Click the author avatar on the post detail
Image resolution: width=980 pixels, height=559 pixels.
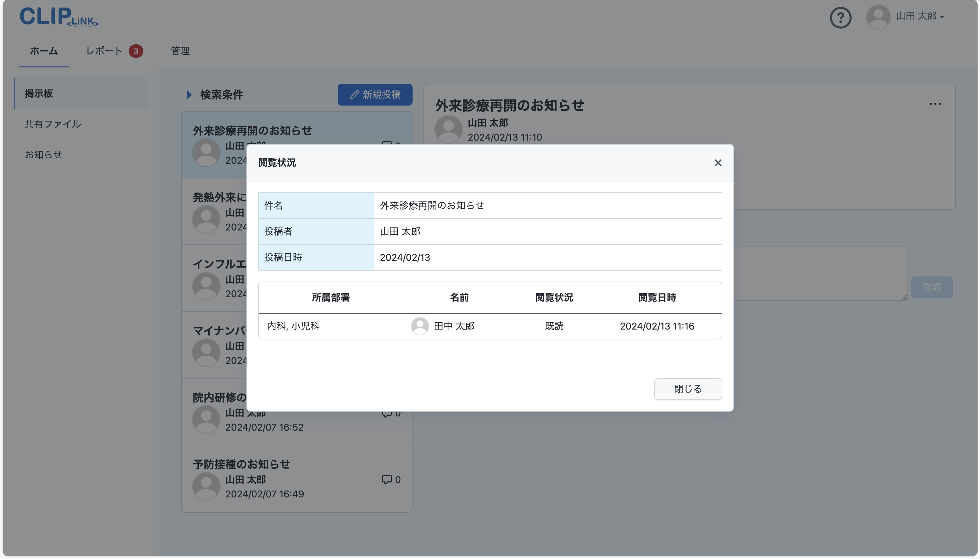[448, 129]
